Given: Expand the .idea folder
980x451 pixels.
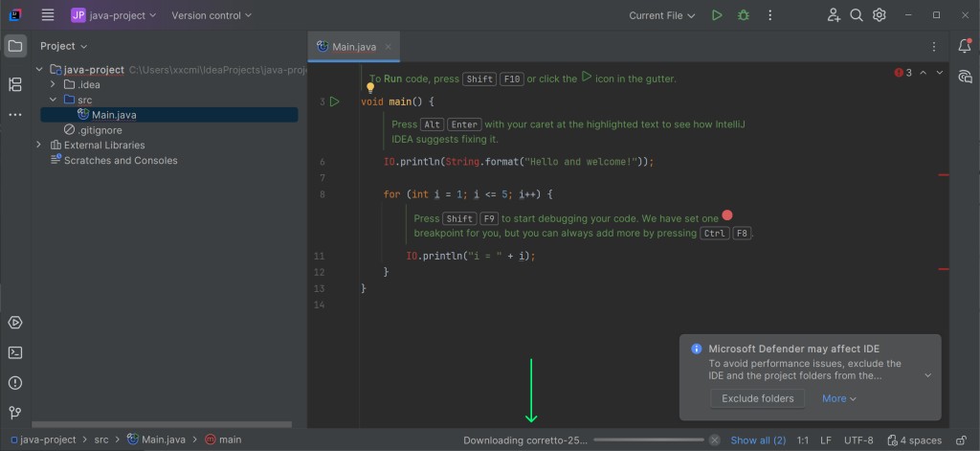Looking at the screenshot, I should 55,84.
